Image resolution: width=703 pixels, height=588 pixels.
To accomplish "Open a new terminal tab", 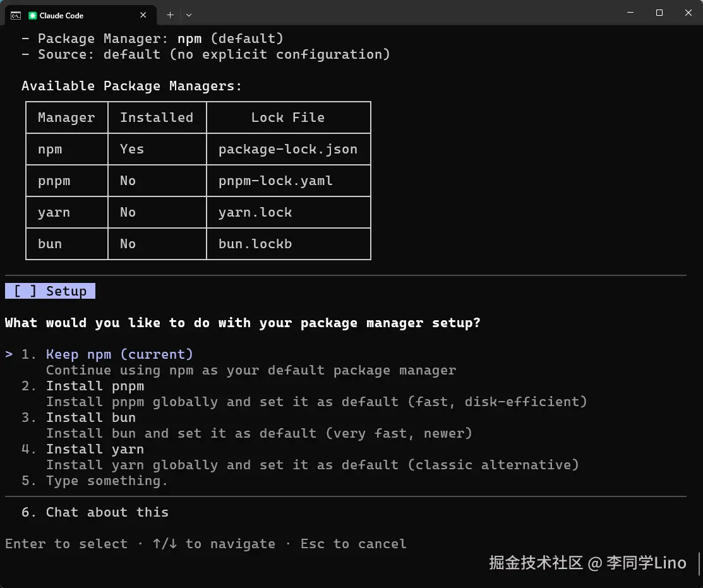I will pyautogui.click(x=170, y=15).
